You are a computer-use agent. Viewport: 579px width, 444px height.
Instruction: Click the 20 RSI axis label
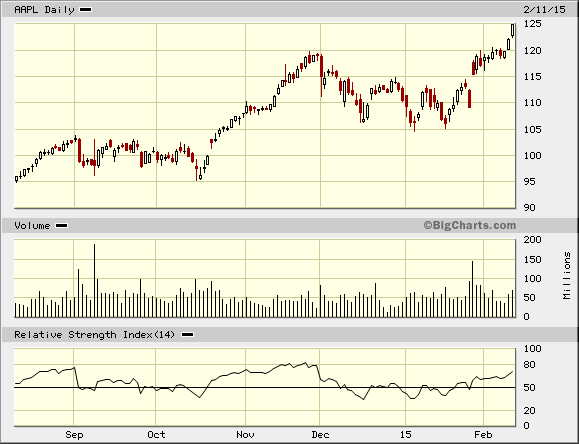click(530, 410)
